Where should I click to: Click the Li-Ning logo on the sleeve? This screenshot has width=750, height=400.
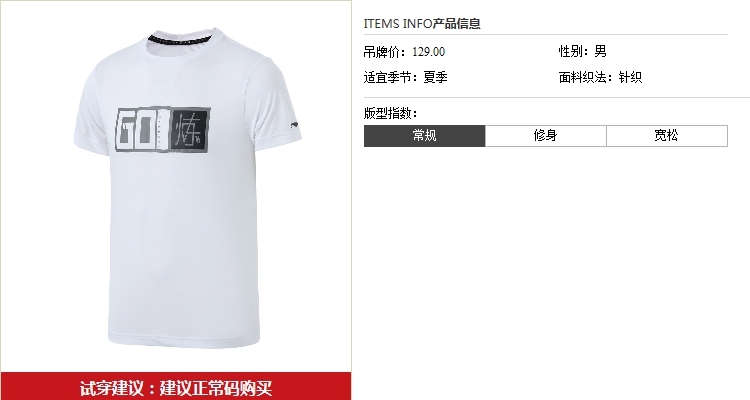[x=296, y=124]
